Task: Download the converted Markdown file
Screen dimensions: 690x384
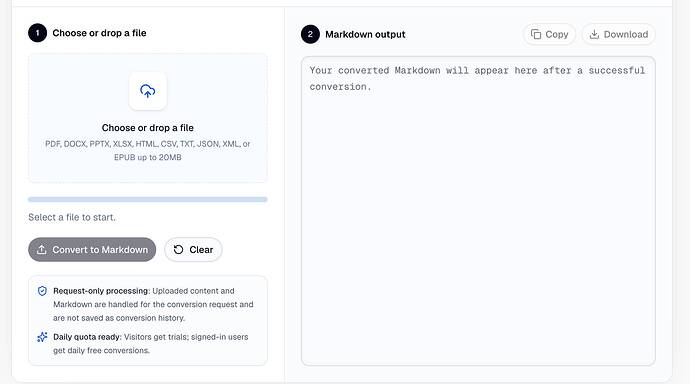Action: tap(618, 34)
